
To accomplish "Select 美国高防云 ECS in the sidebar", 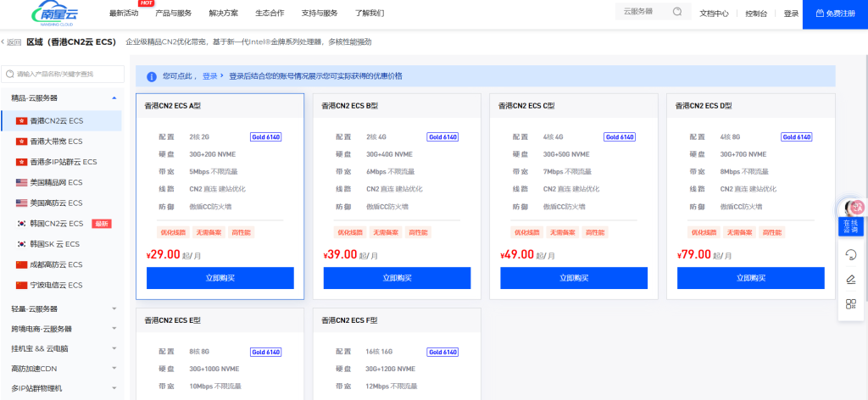I will pos(56,203).
